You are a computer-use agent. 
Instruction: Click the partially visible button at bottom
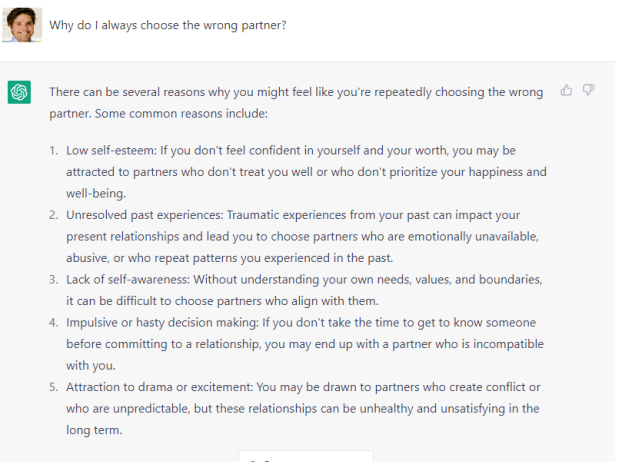pos(305,461)
